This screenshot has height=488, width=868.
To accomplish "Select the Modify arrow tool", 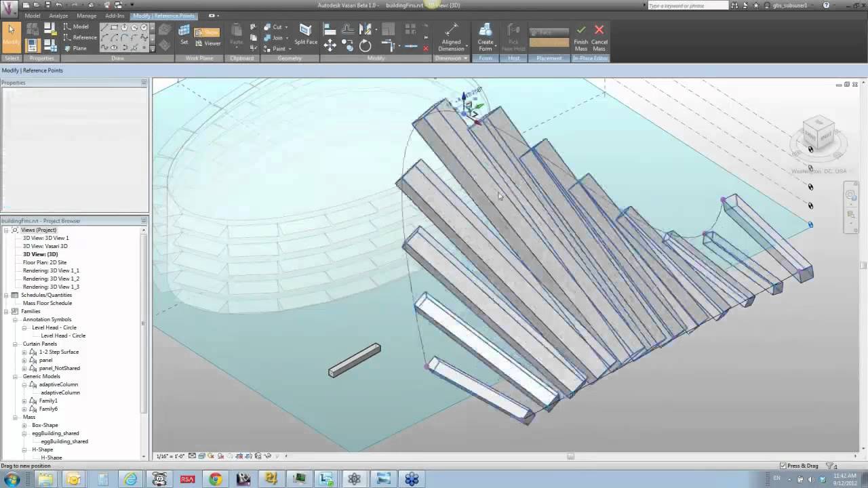I will coord(11,33).
